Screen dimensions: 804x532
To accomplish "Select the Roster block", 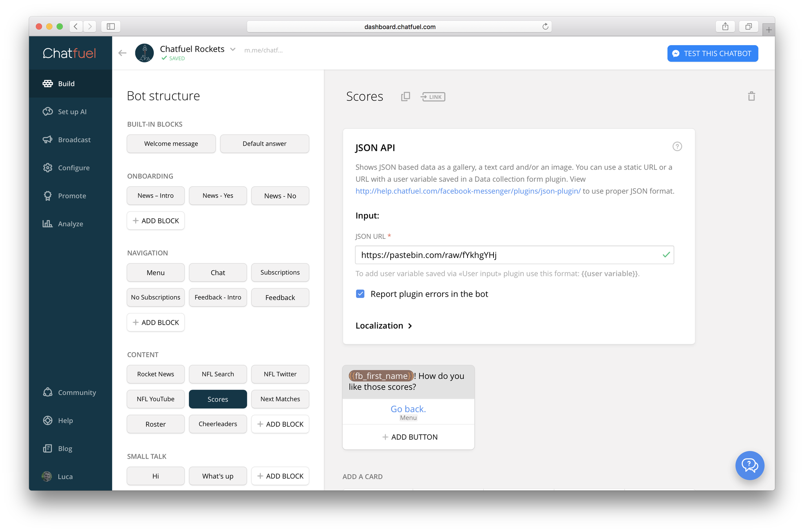I will coord(155,424).
